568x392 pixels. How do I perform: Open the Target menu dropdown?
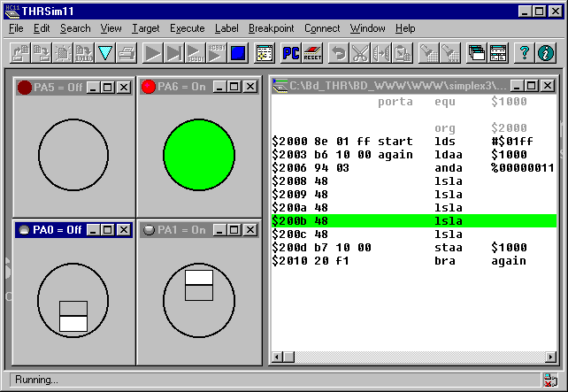point(145,28)
